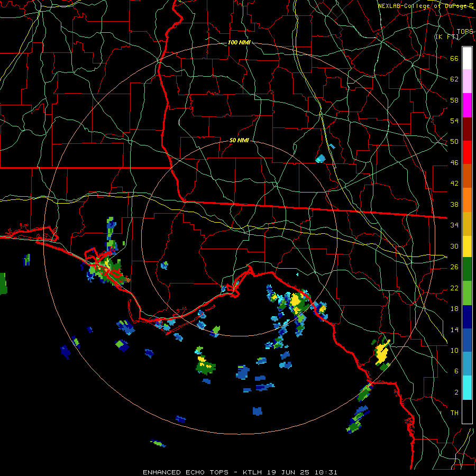Click the bright red legend swatch
The image size is (476, 476).
point(467,152)
